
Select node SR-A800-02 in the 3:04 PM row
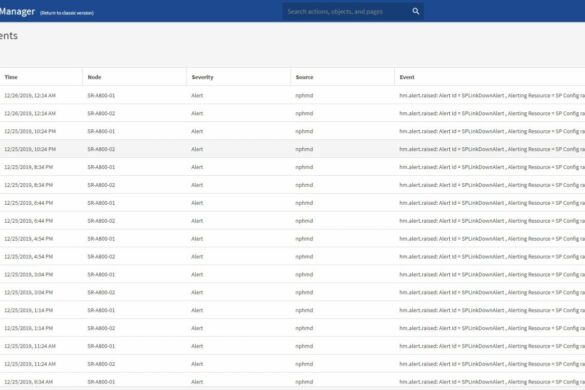coord(101,293)
